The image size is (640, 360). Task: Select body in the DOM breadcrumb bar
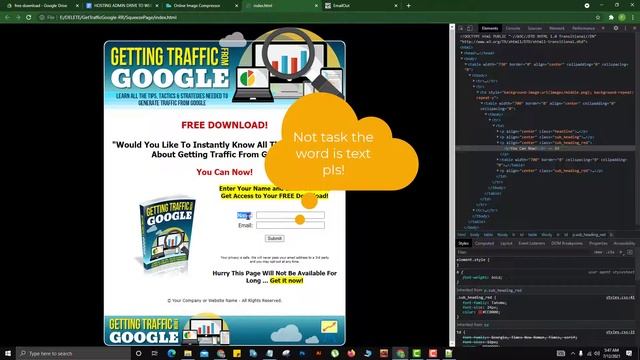[475, 235]
